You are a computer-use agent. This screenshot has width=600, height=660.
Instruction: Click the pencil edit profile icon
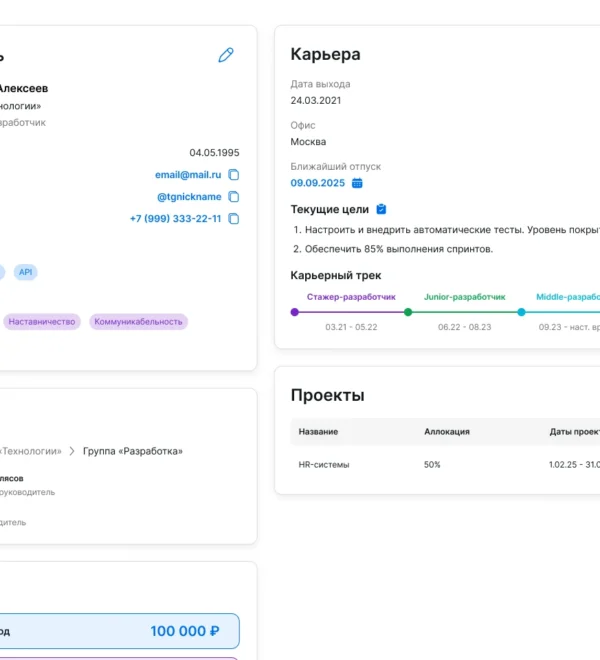pyautogui.click(x=226, y=55)
